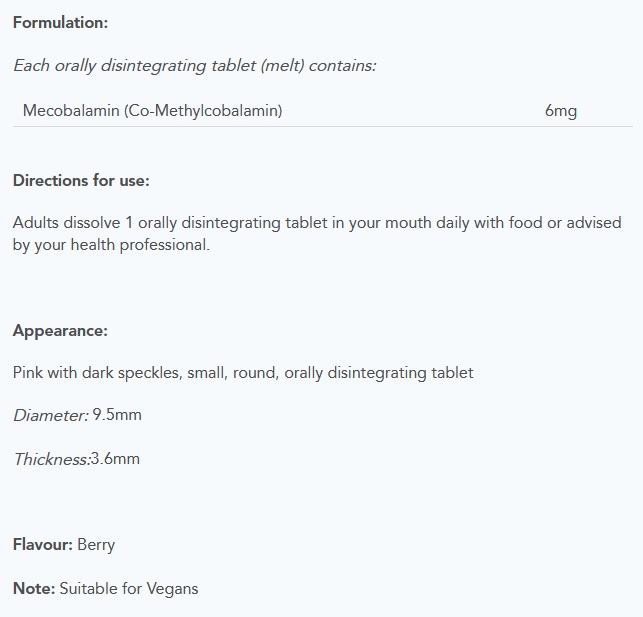This screenshot has width=643, height=617.
Task: Click the Berry flavour value
Action: (x=96, y=545)
